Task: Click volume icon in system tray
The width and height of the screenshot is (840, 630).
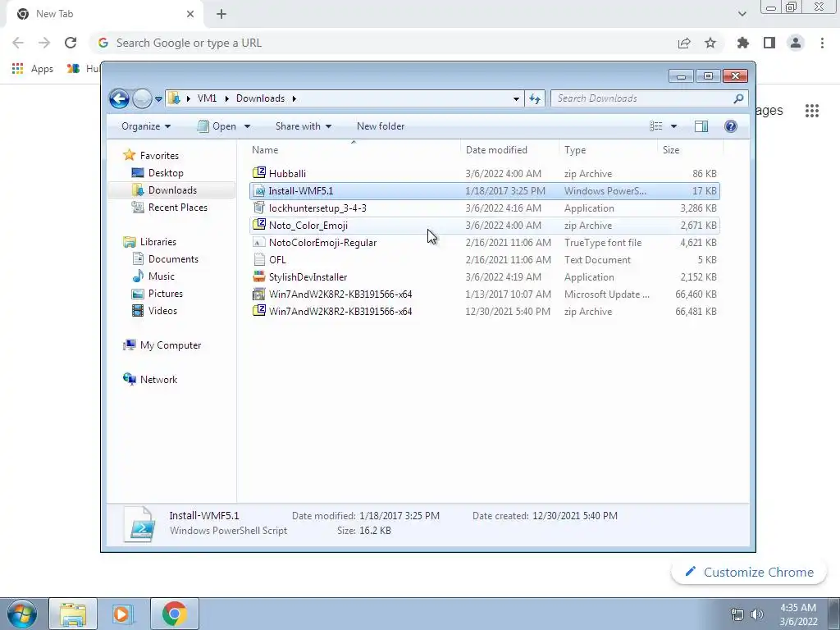Action: pos(757,614)
